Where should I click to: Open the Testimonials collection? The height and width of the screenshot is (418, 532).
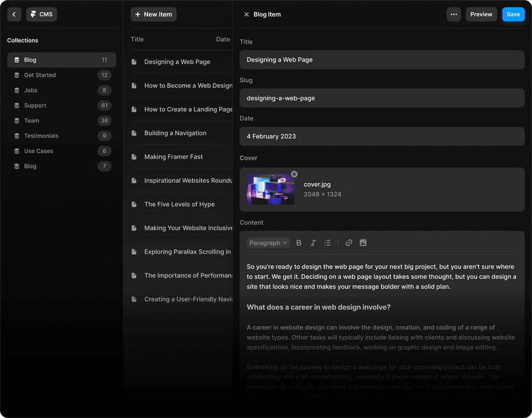click(41, 136)
